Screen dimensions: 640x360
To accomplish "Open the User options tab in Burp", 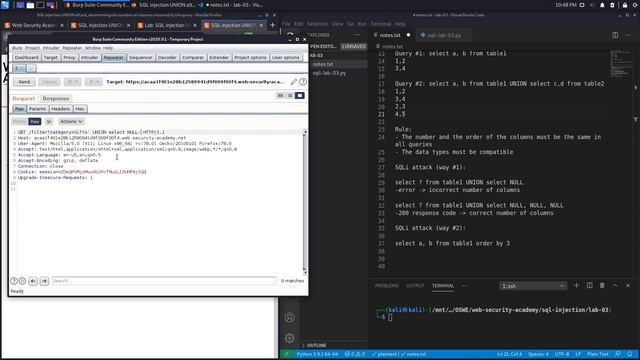I will click(x=286, y=58).
